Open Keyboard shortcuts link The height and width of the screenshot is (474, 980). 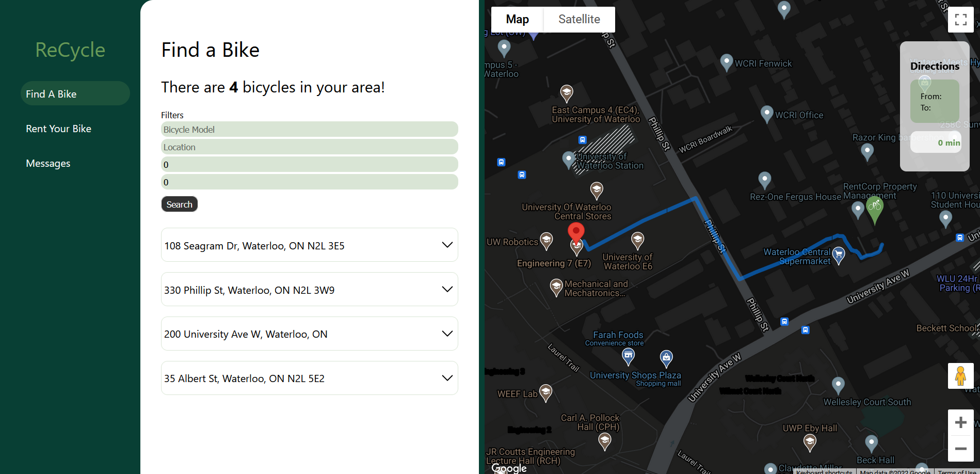(x=824, y=471)
